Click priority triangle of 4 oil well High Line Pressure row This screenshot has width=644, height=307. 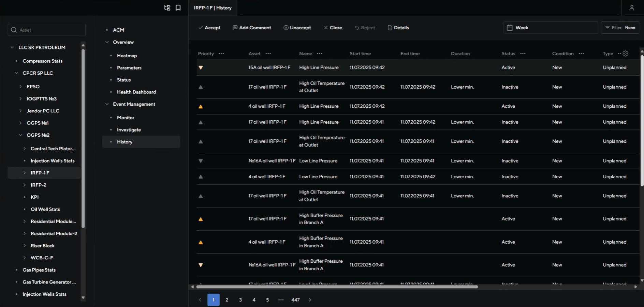(201, 106)
